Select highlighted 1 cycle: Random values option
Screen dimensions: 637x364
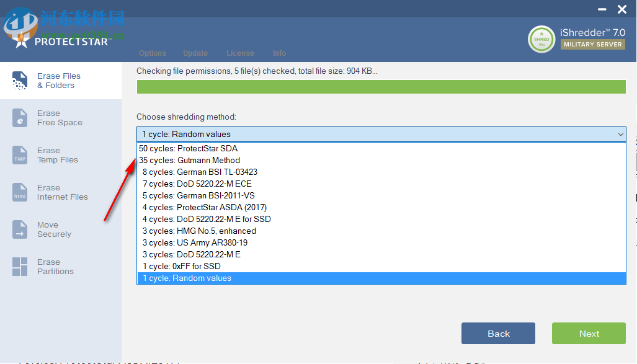(381, 278)
